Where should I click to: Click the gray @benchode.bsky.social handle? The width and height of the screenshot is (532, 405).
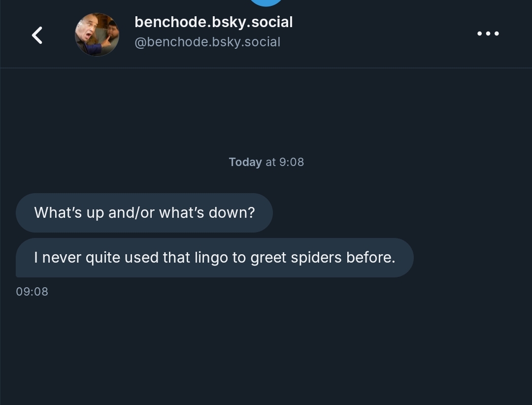pos(207,42)
